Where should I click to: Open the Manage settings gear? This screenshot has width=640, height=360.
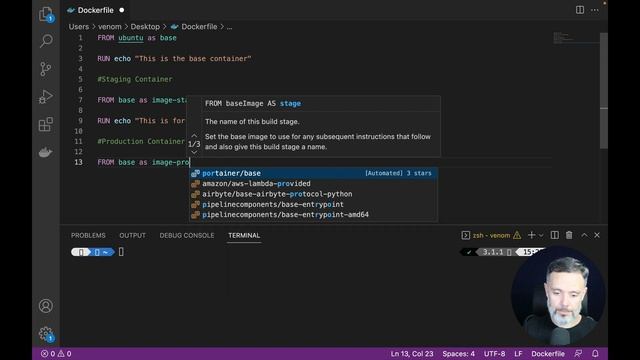pyautogui.click(x=46, y=334)
